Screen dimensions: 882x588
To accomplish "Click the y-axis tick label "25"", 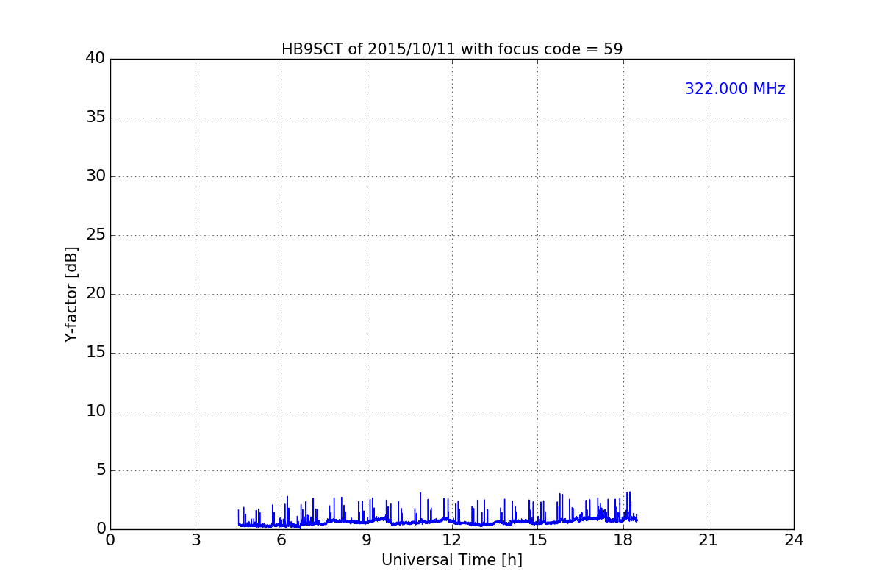I will [x=96, y=234].
